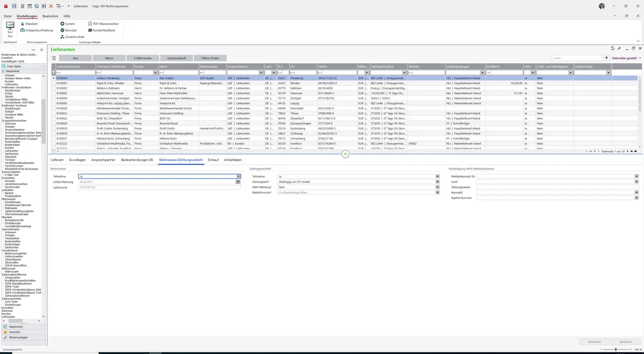This screenshot has height=354, width=644.
Task: Click the Verwerfen button
Action: coord(594,341)
